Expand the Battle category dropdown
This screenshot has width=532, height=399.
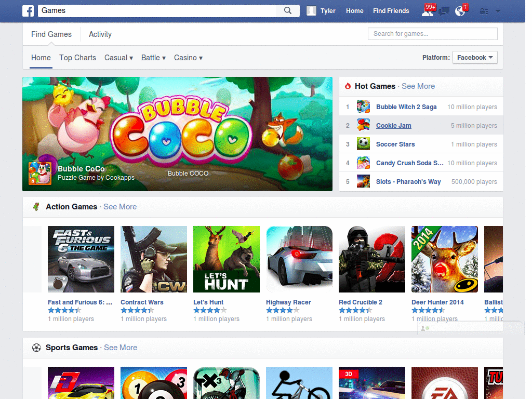click(153, 58)
